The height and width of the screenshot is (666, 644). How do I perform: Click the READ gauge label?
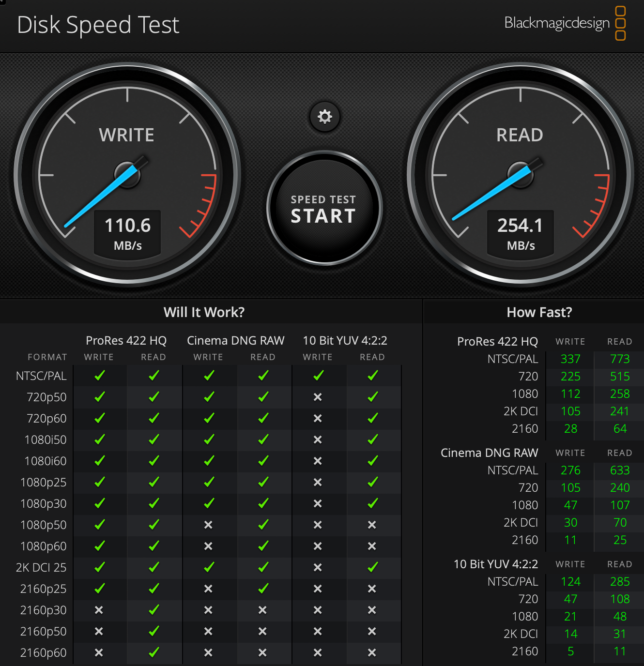(520, 135)
